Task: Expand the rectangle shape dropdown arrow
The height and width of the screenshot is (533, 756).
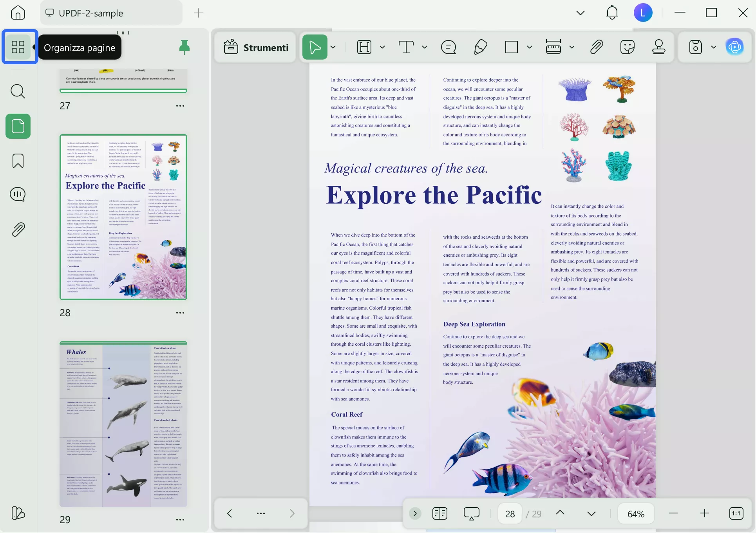Action: (530, 47)
